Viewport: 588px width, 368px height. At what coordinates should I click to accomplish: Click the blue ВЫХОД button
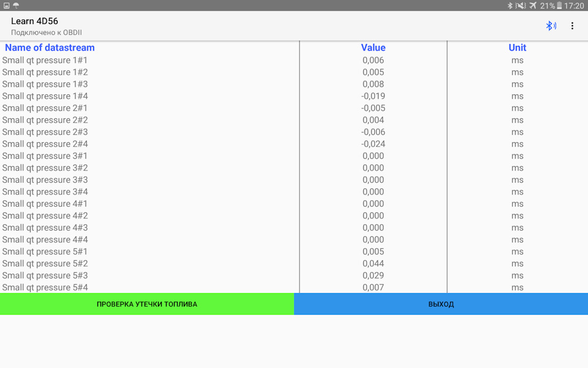point(441,304)
